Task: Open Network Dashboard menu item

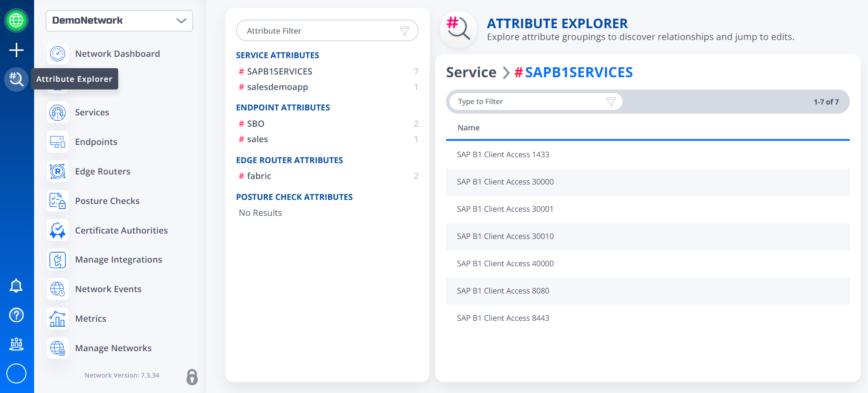Action: tap(117, 54)
